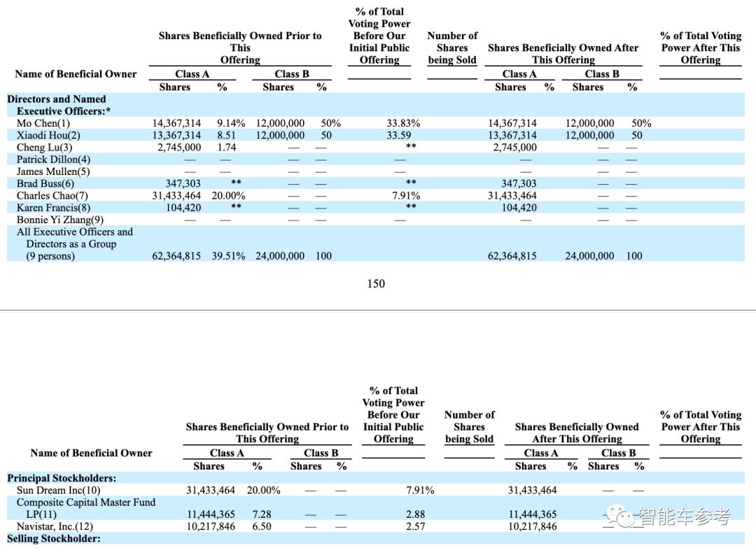The image size is (756, 550).
Task: Click the Directors and Named Executive Officers heading
Action: [59, 105]
